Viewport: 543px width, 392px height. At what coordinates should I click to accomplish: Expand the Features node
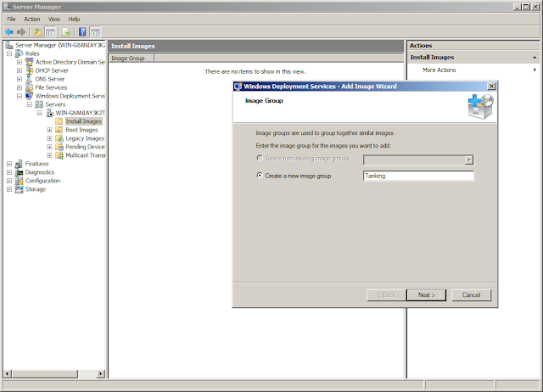(x=9, y=164)
